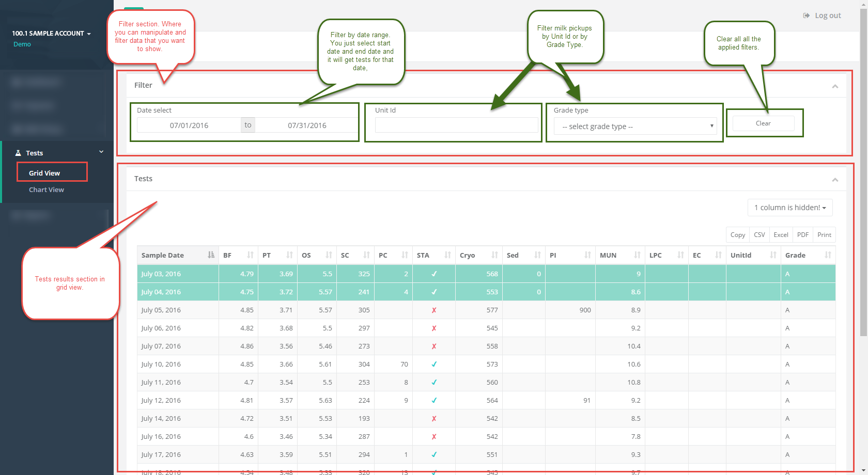Viewport: 868px width, 475px height.
Task: Collapse the Filter panel chevron
Action: point(835,86)
